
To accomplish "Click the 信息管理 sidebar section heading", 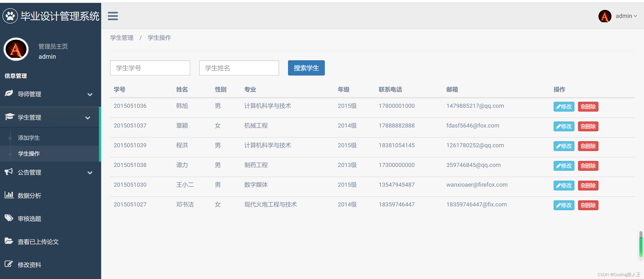I will tap(16, 76).
